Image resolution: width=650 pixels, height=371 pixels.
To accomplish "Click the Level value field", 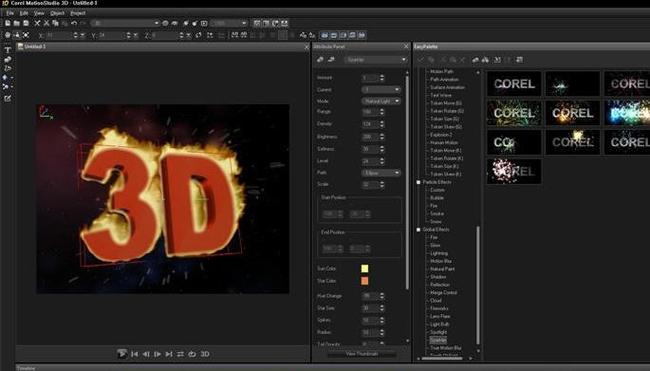I will 370,161.
